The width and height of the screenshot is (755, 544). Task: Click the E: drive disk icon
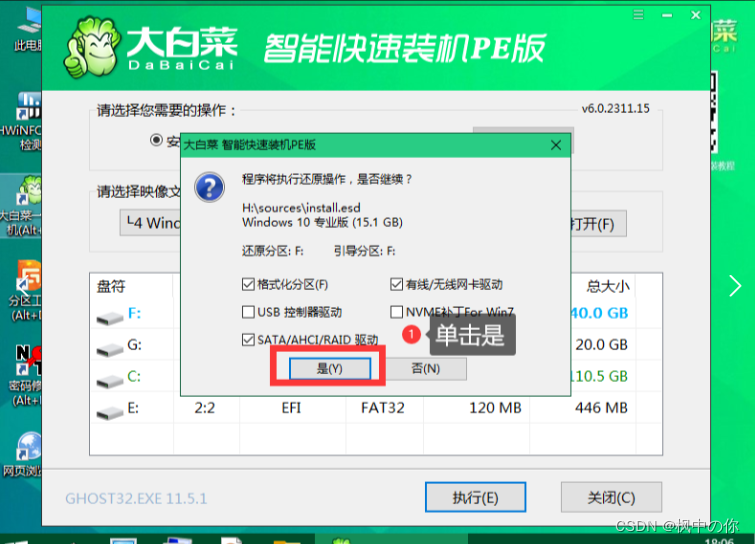pos(110,413)
